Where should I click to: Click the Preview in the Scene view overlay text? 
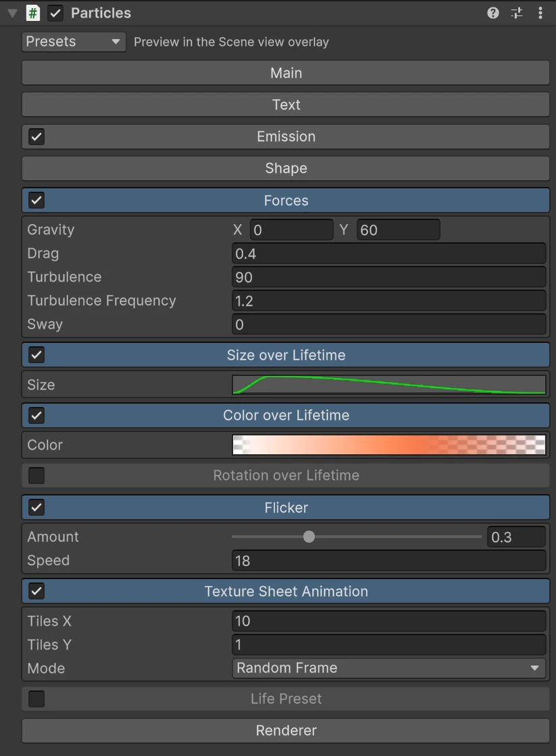(x=231, y=42)
